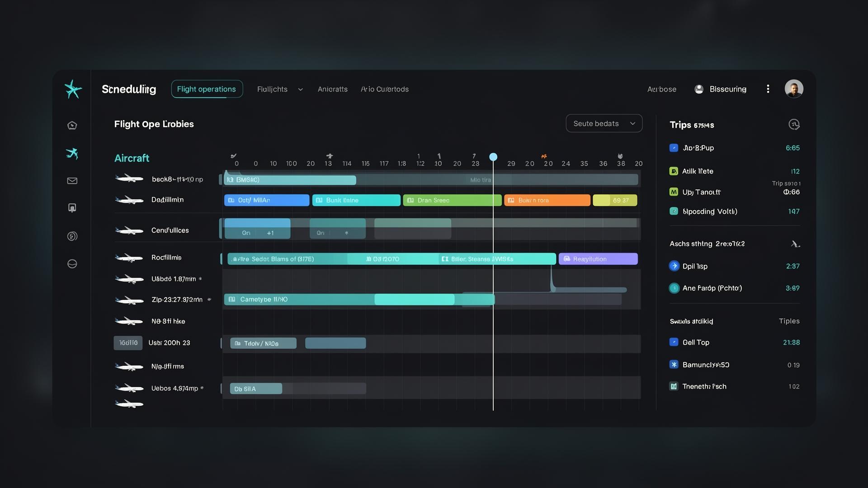Collapse the Aschs sthtng section arrow

click(795, 244)
